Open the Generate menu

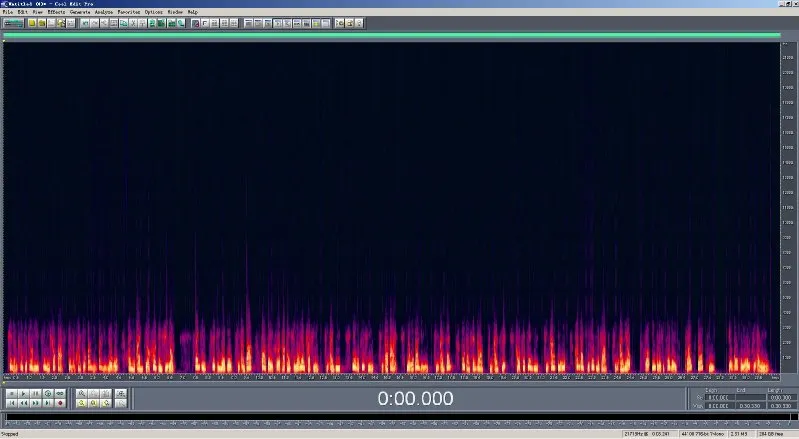80,12
